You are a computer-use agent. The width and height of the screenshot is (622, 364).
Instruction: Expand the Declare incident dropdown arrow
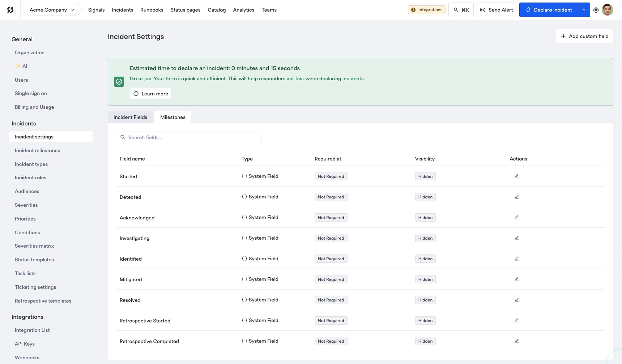pyautogui.click(x=584, y=10)
